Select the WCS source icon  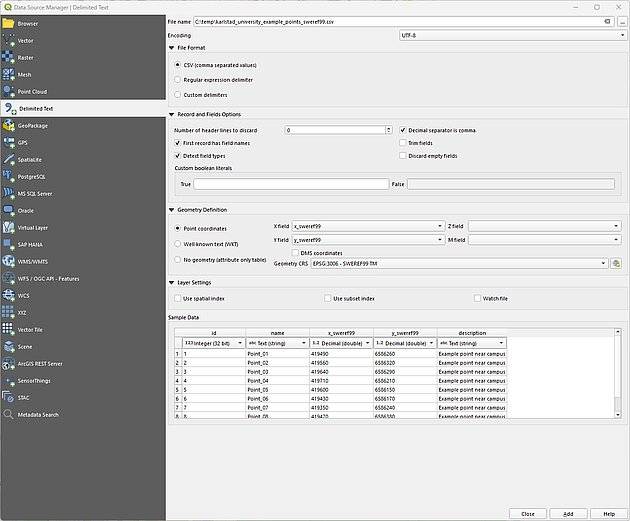[8, 295]
